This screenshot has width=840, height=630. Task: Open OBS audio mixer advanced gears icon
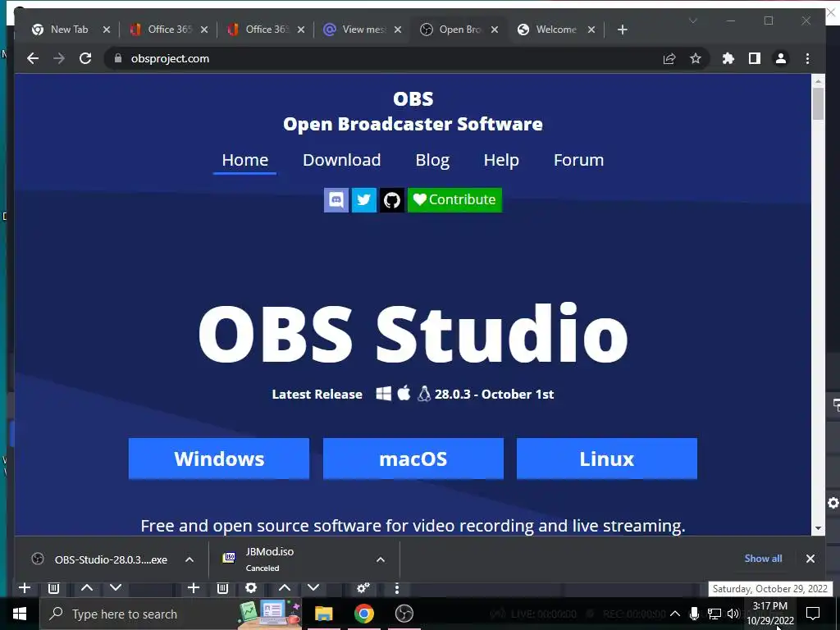pyautogui.click(x=363, y=587)
